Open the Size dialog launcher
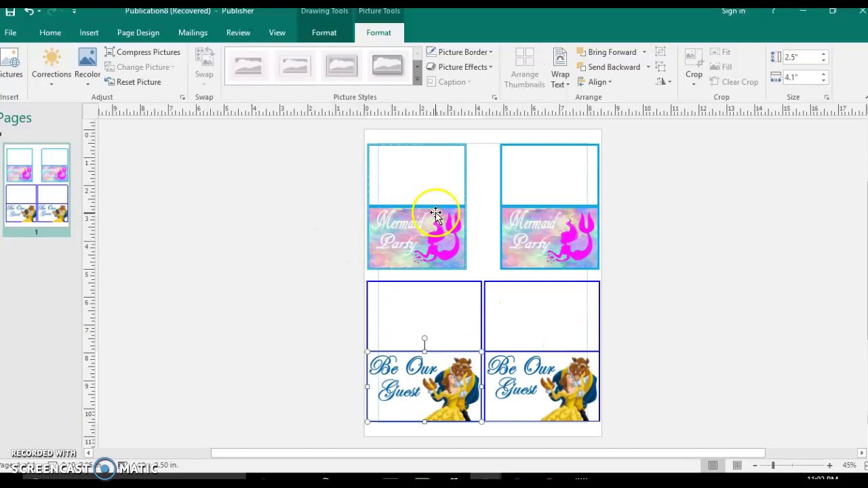868x488 pixels. point(827,98)
